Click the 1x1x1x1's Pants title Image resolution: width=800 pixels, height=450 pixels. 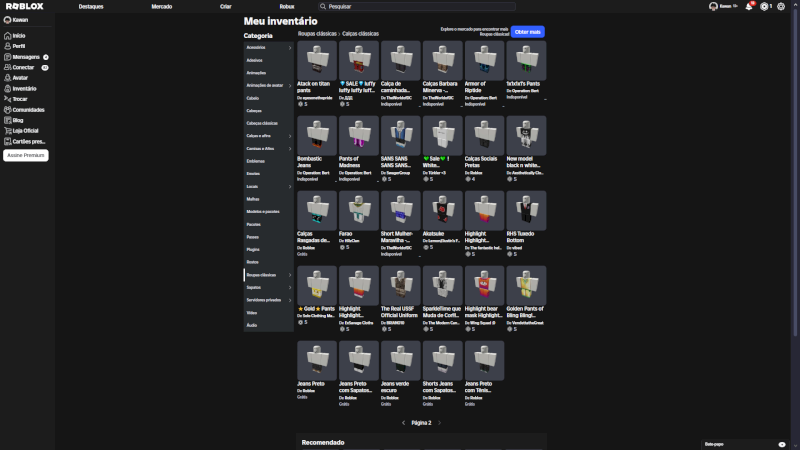(x=523, y=84)
